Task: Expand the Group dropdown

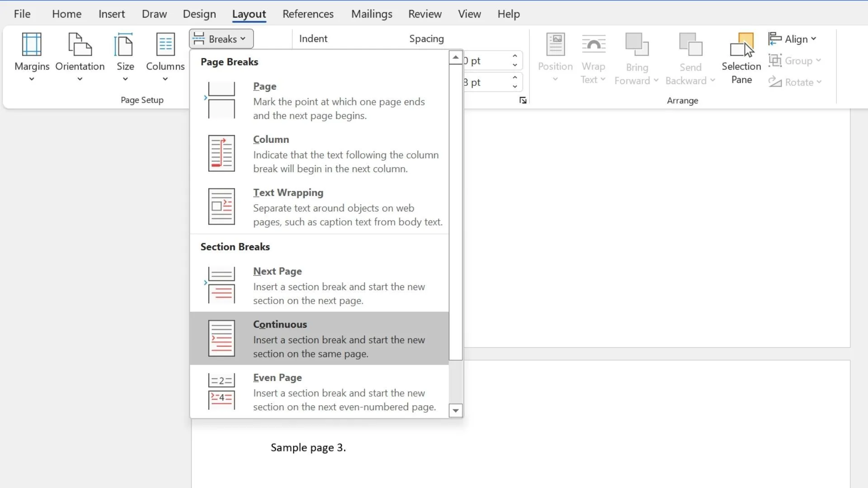Action: tap(797, 60)
